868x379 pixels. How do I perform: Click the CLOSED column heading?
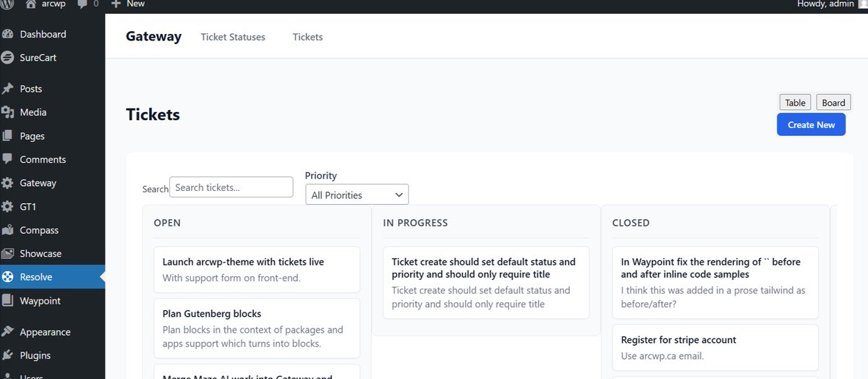pyautogui.click(x=631, y=223)
